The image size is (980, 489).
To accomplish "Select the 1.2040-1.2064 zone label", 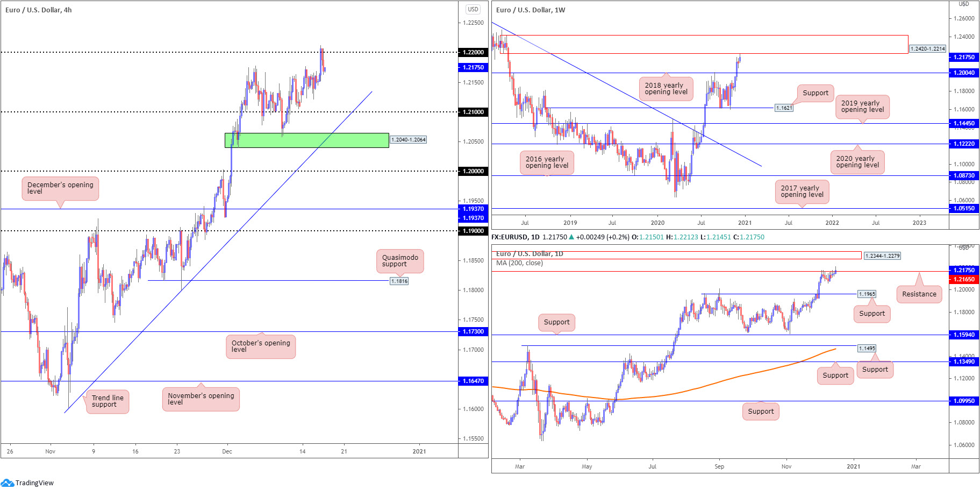I will coord(408,139).
